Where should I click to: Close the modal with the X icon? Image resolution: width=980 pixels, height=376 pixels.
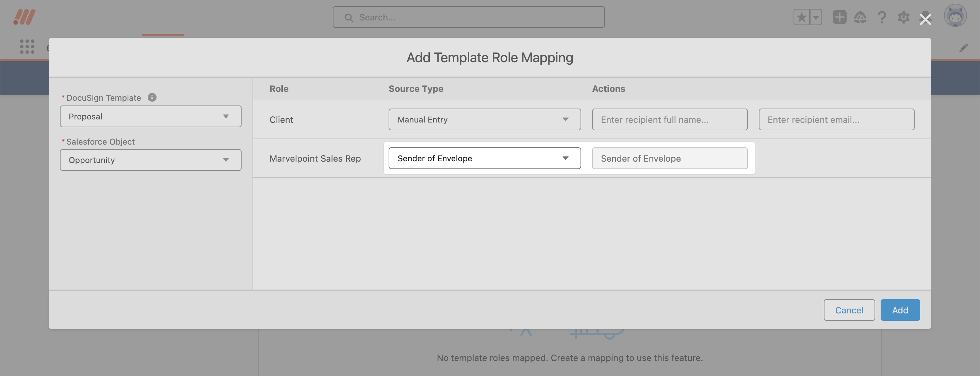[x=925, y=19]
